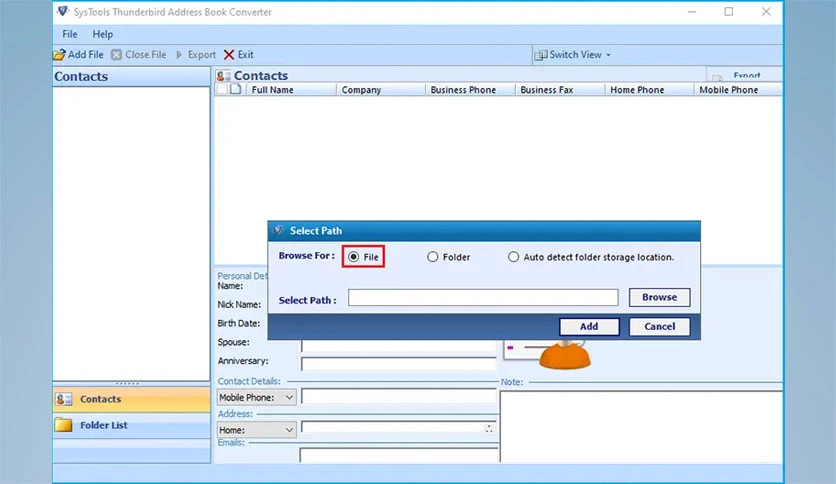Click the Home address text field
The height and width of the screenshot is (484, 836).
tap(393, 428)
